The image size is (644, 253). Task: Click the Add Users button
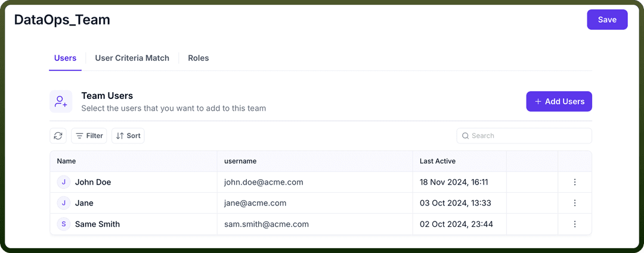[x=559, y=101]
